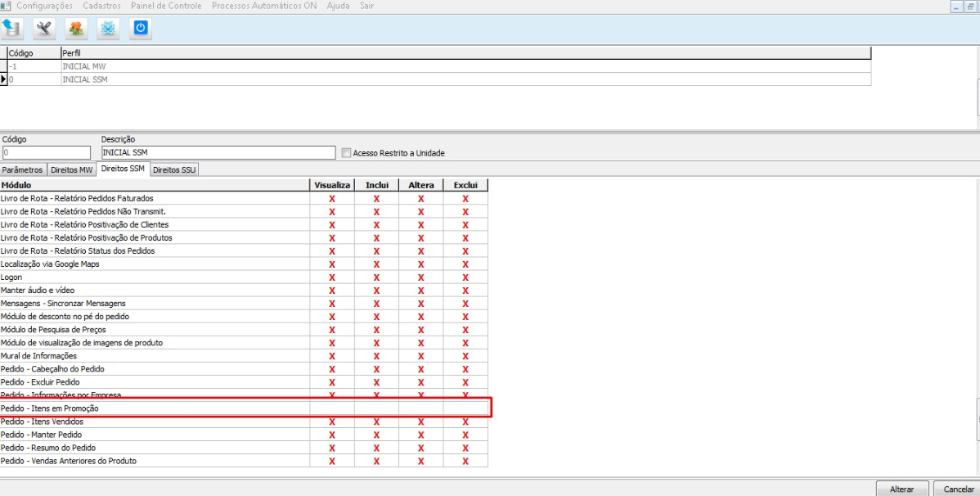Open the Cadastros menu
Image resolution: width=980 pixels, height=496 pixels.
coord(102,6)
